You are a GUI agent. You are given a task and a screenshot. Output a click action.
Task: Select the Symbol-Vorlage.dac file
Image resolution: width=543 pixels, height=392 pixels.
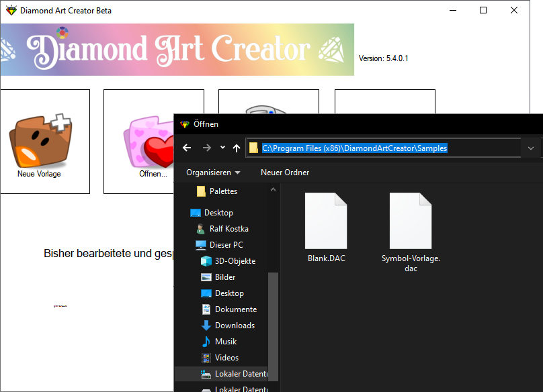411,232
